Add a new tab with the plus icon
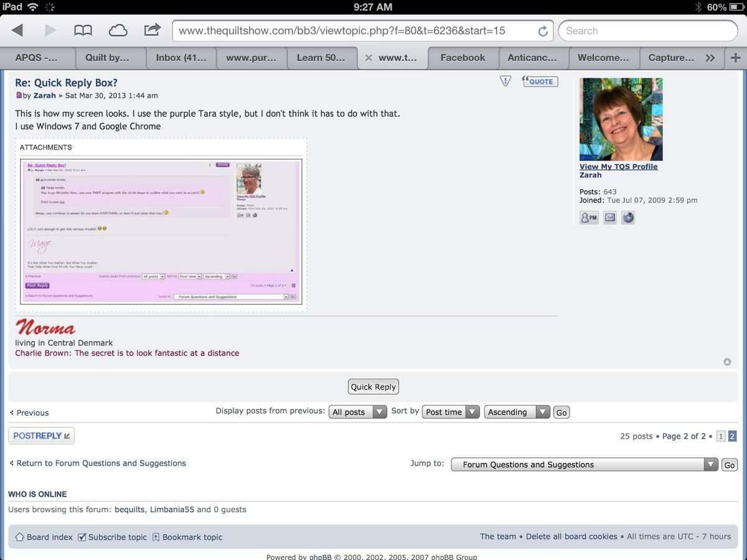Screen dimensions: 747x560 pyautogui.click(x=736, y=58)
